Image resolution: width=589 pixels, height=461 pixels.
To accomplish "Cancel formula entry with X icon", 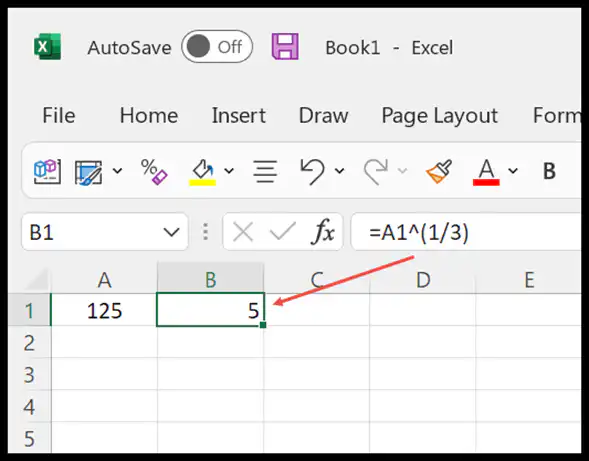I will 243,232.
